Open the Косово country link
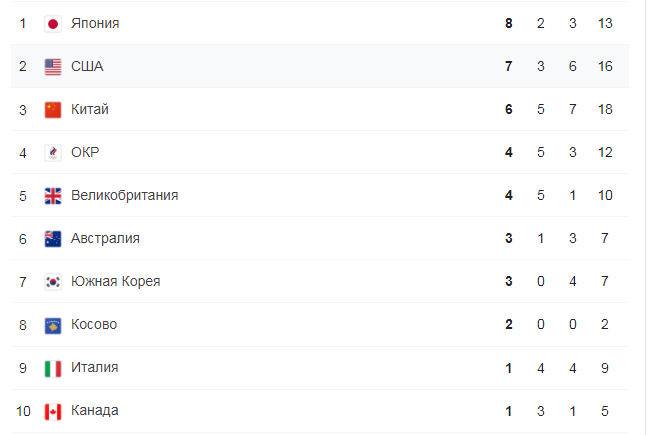The image size is (649, 435). (x=94, y=324)
